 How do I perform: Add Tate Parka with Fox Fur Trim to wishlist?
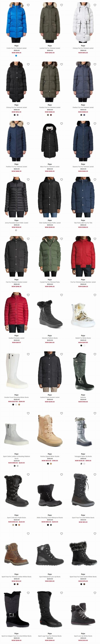click(95, 179)
